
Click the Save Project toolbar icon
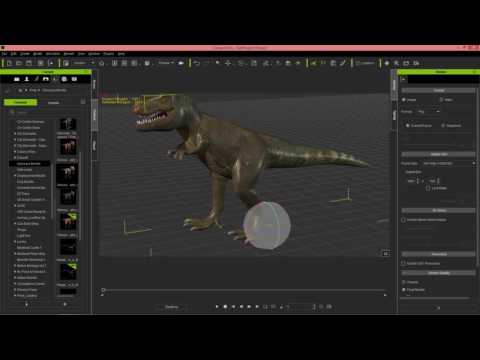(x=29, y=63)
